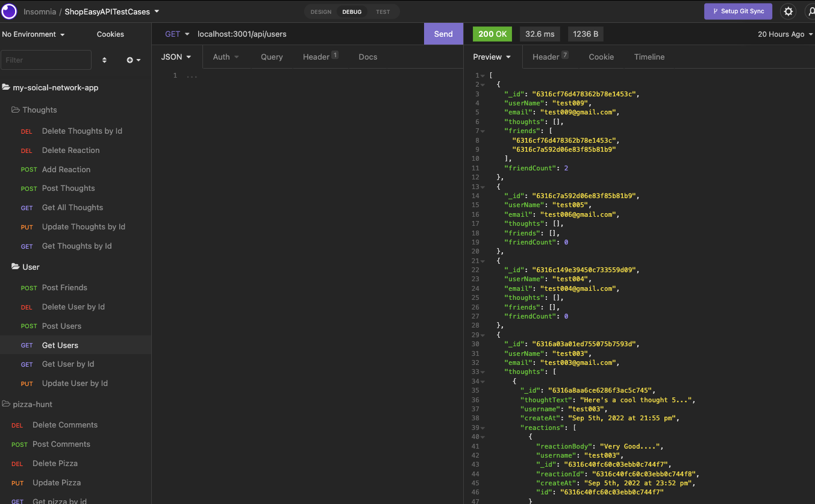Switch to the Timeline response tab

pyautogui.click(x=649, y=57)
